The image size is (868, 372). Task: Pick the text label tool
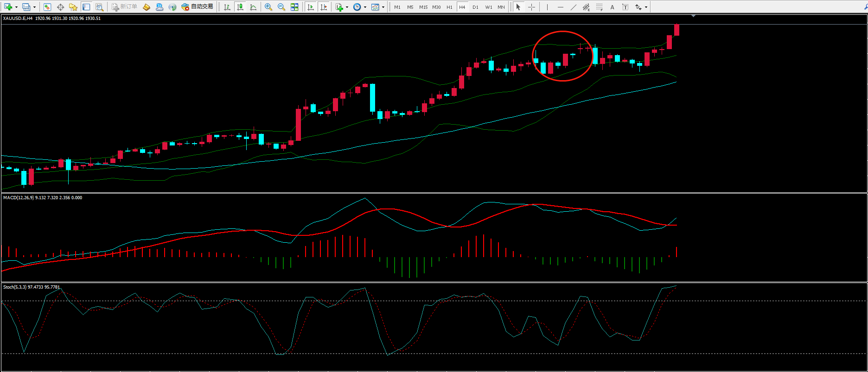(612, 7)
